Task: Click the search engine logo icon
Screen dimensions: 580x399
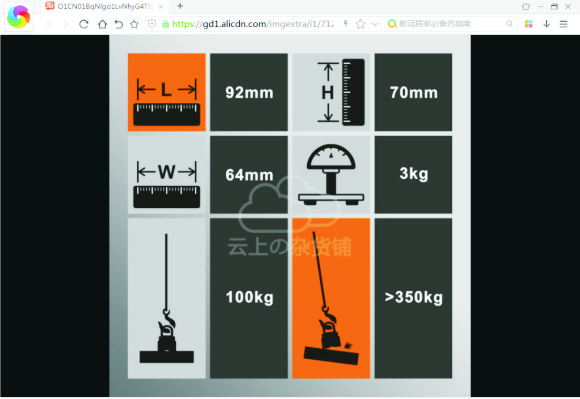Action: (x=392, y=24)
